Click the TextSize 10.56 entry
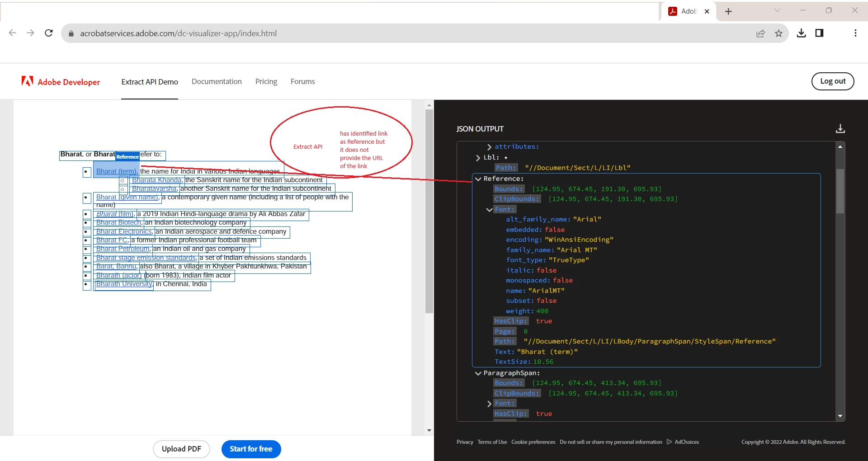The height and width of the screenshot is (461, 868). 524,362
